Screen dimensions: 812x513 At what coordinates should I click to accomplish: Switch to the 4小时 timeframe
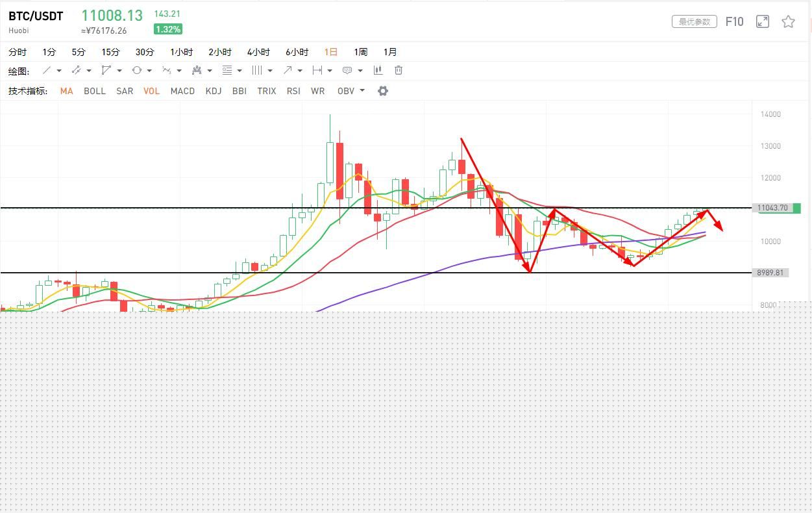(258, 52)
